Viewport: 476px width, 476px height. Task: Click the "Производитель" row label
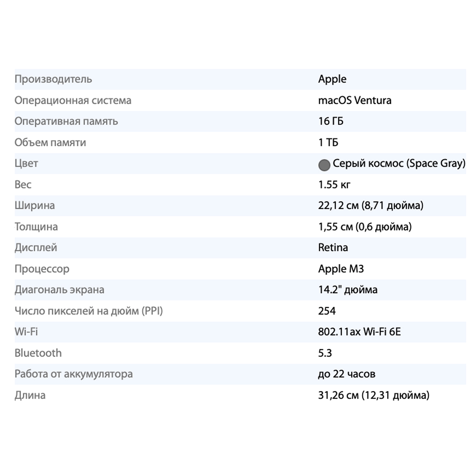click(x=53, y=79)
